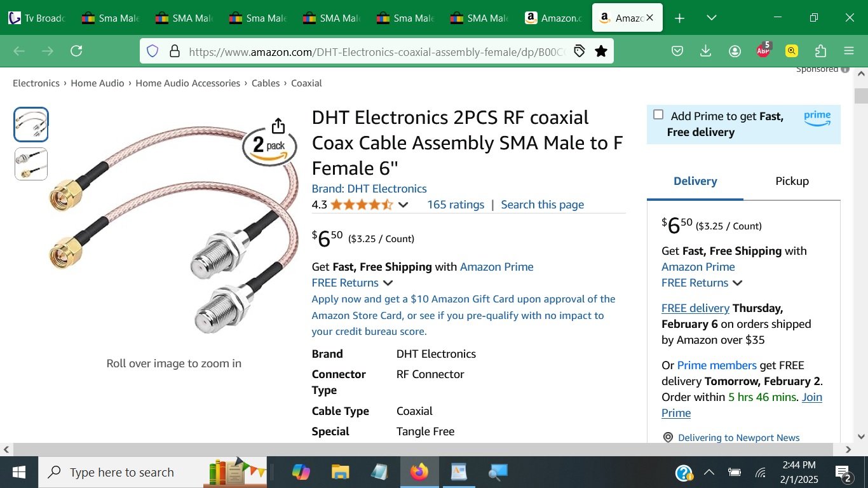Click the Amazon Store Card offer link
The width and height of the screenshot is (868, 488).
point(463,315)
